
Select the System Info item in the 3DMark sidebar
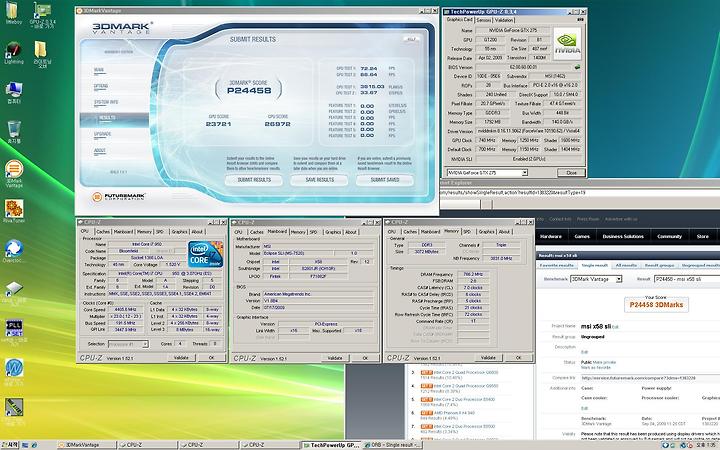(106, 102)
